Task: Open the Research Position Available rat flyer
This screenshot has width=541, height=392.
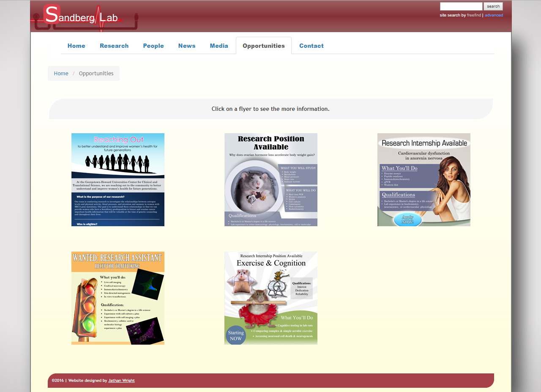Action: [x=271, y=180]
